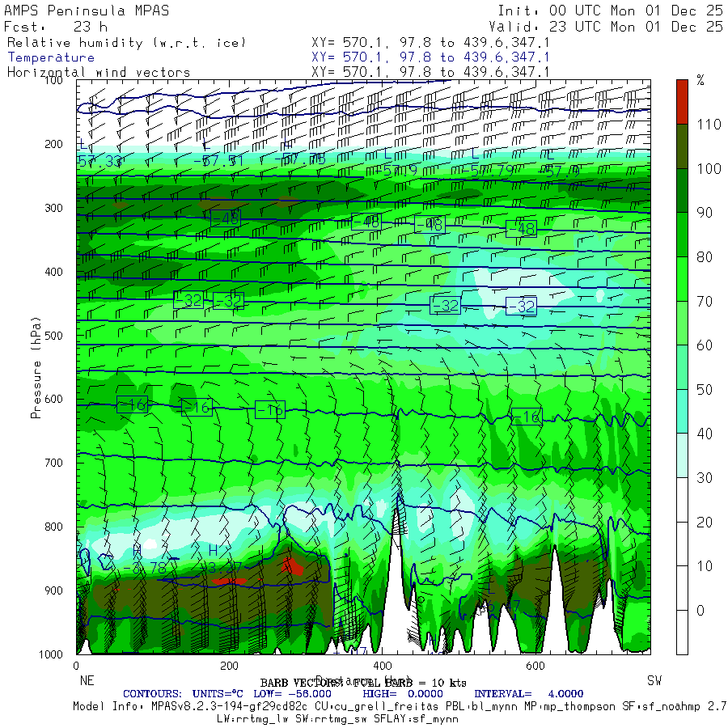
Task: Click the colorbar's 80 label
Action: (705, 256)
